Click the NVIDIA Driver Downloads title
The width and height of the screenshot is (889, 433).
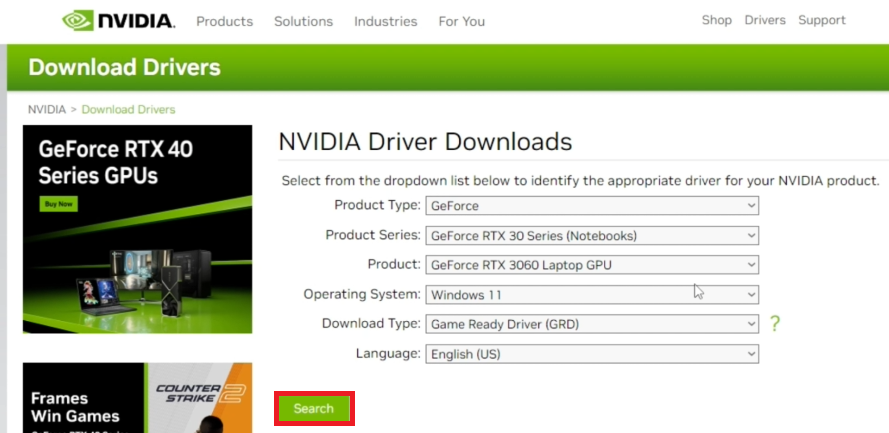(425, 142)
